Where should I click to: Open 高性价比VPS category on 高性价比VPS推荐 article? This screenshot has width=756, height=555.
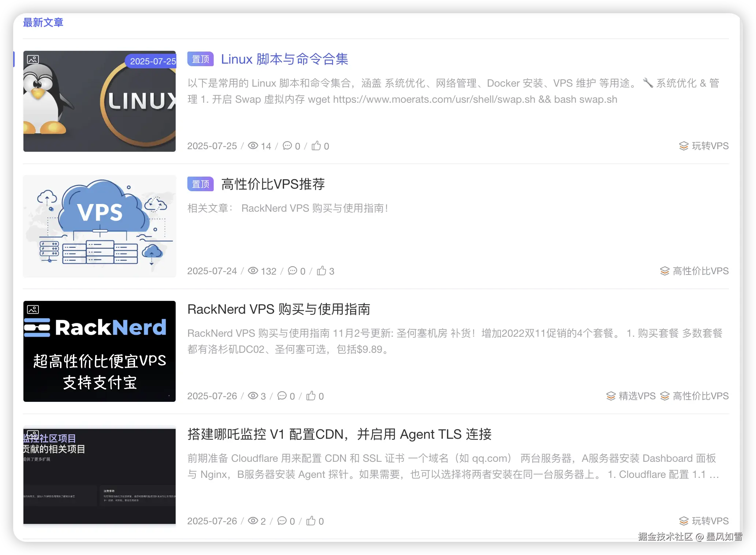(700, 271)
